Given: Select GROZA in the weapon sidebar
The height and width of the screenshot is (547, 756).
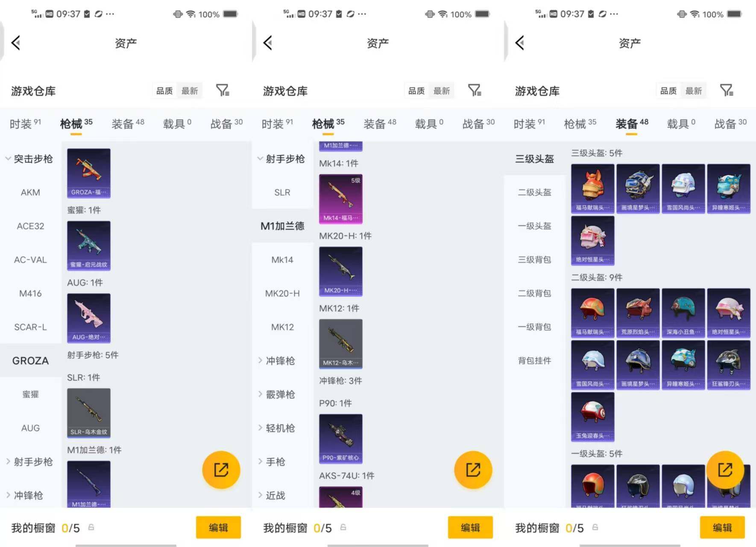Looking at the screenshot, I should click(x=30, y=360).
